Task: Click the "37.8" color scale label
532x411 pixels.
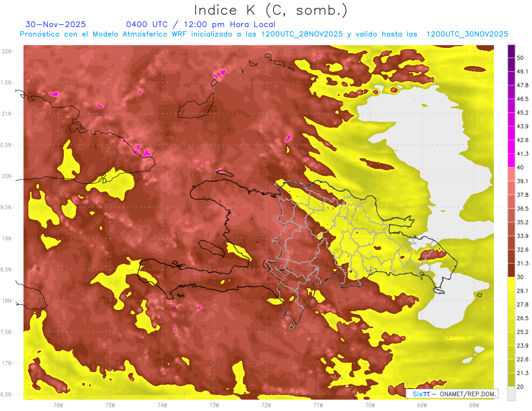Action: tap(523, 195)
